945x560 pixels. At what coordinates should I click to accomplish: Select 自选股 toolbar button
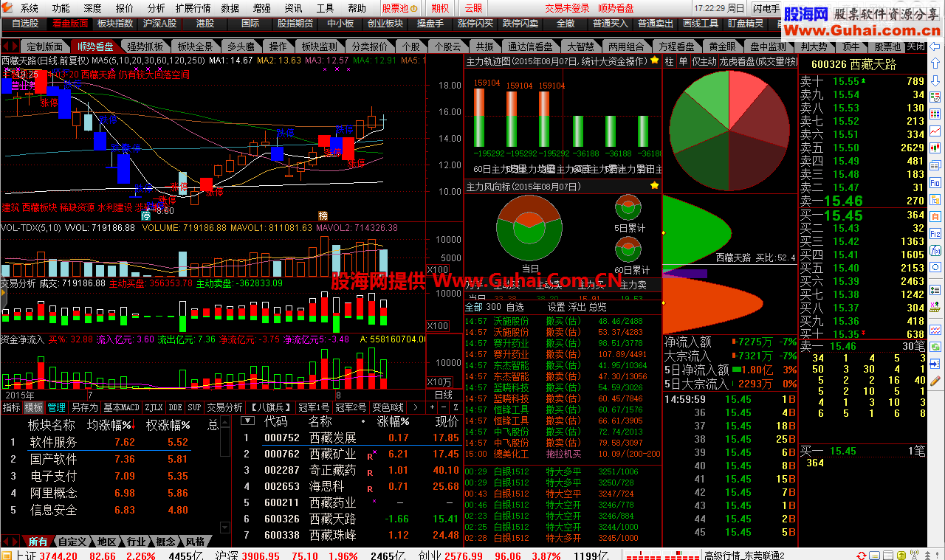(24, 24)
